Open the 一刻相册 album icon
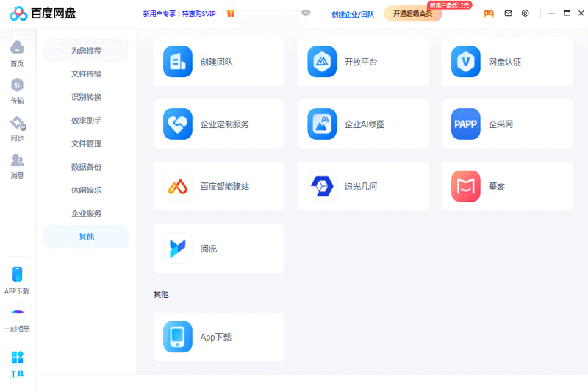The width and height of the screenshot is (588, 392). pos(17,312)
